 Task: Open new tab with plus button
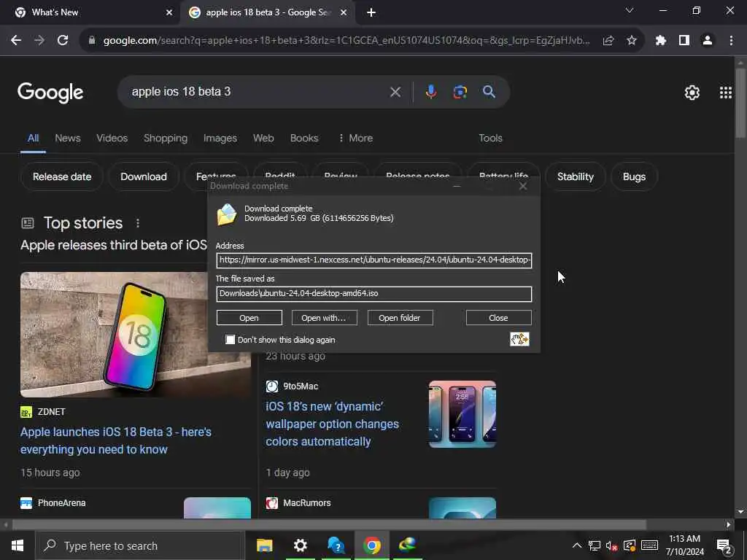pyautogui.click(x=371, y=13)
